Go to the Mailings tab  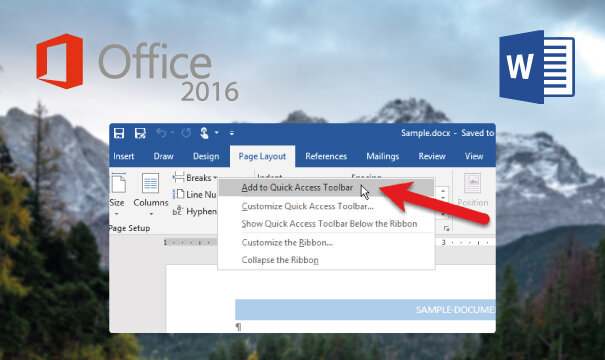[383, 156]
